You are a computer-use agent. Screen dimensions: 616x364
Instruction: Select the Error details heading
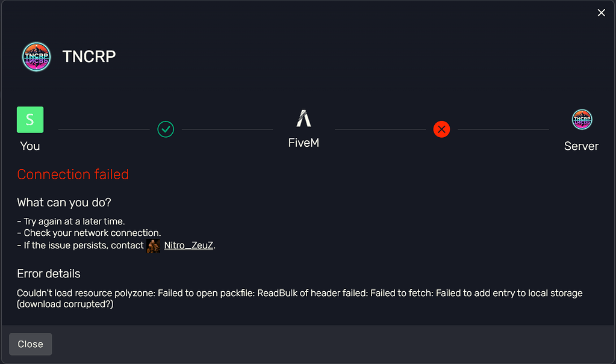(x=49, y=273)
